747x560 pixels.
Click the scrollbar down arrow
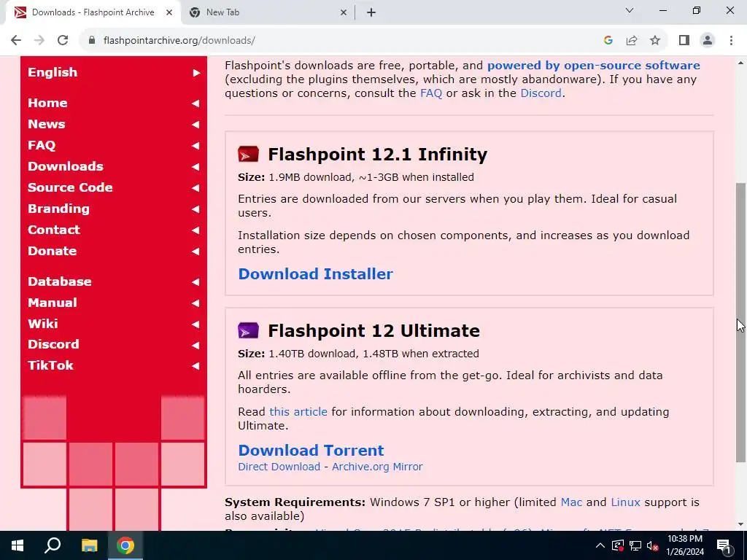point(741,525)
